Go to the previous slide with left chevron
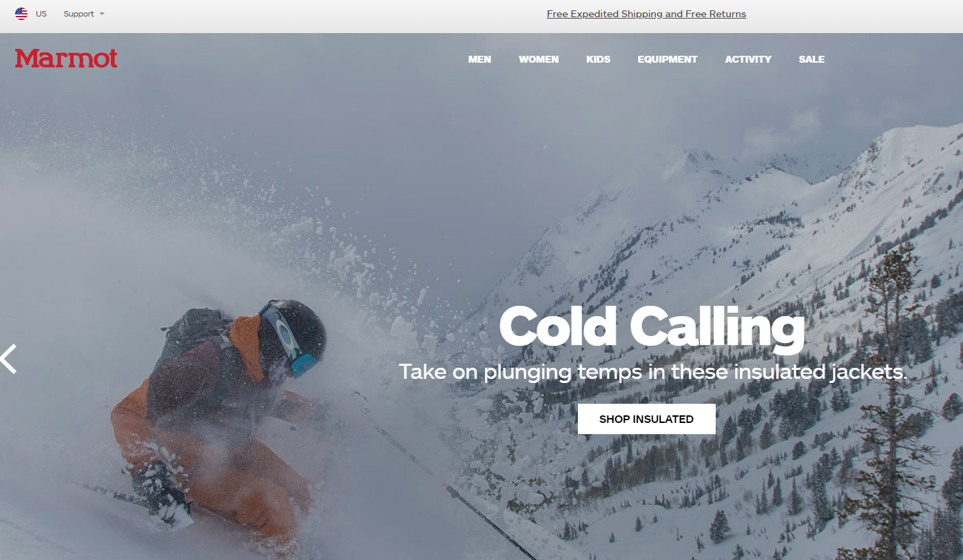 [x=8, y=359]
